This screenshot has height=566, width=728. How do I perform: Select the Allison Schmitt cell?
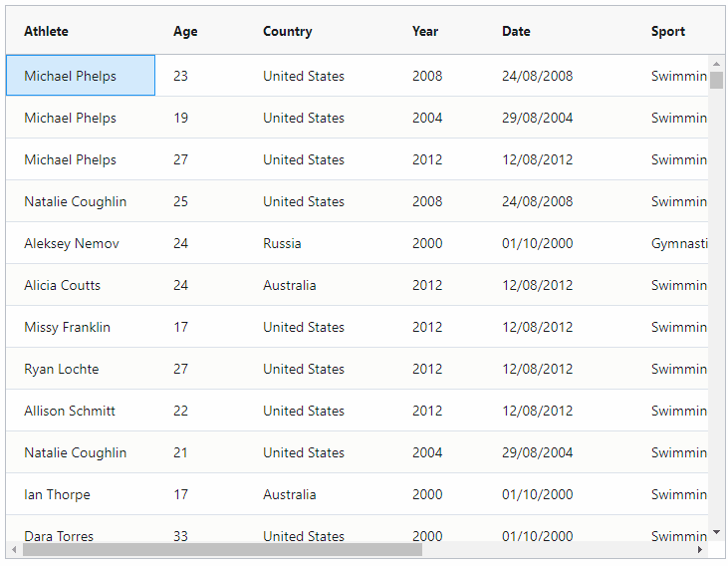(x=70, y=411)
